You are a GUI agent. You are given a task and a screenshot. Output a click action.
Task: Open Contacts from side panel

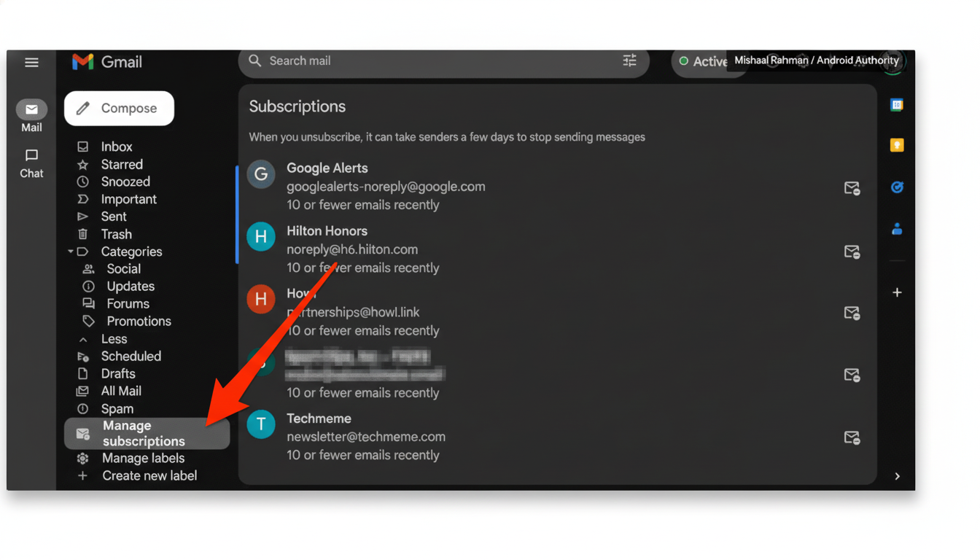897,229
